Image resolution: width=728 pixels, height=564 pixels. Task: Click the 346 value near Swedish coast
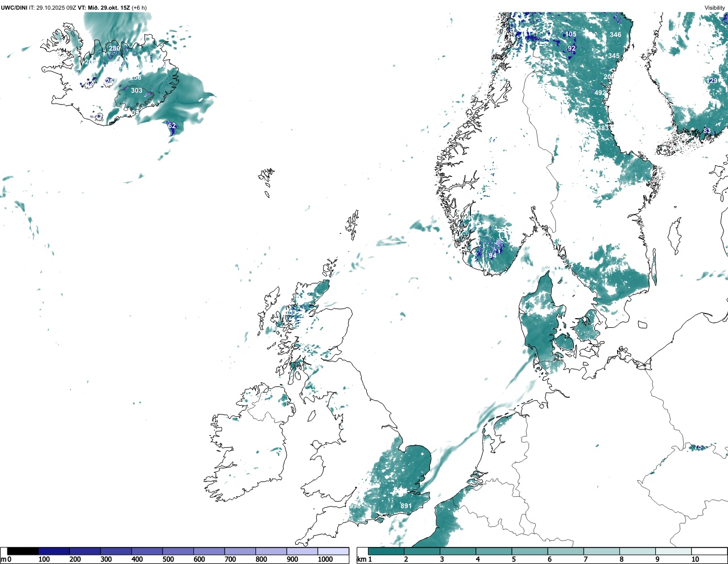615,35
